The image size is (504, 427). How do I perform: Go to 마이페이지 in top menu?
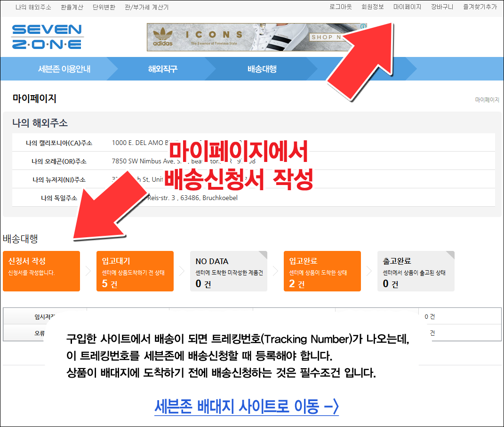coord(407,7)
